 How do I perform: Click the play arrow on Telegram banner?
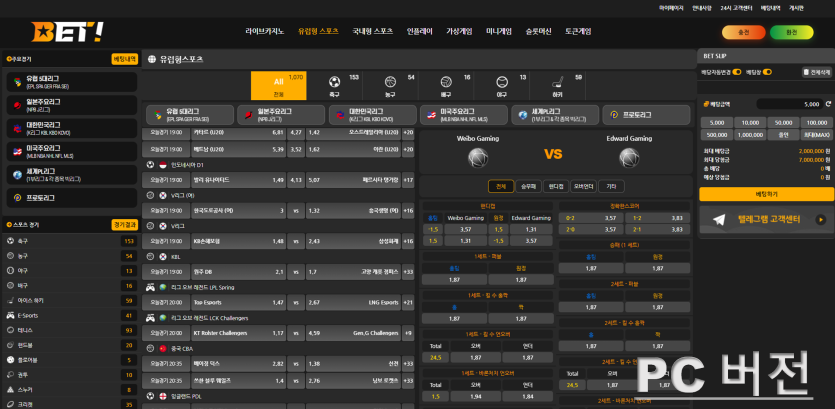pos(821,219)
